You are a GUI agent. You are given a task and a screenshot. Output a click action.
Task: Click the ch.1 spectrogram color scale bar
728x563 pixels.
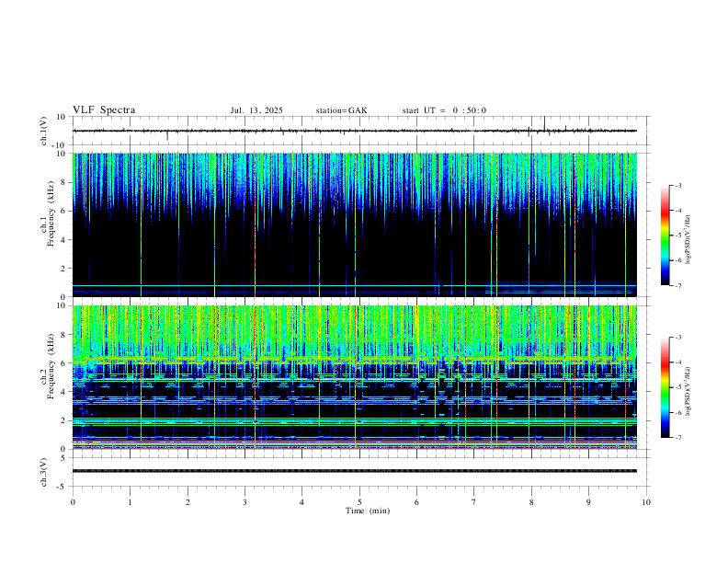pos(665,236)
